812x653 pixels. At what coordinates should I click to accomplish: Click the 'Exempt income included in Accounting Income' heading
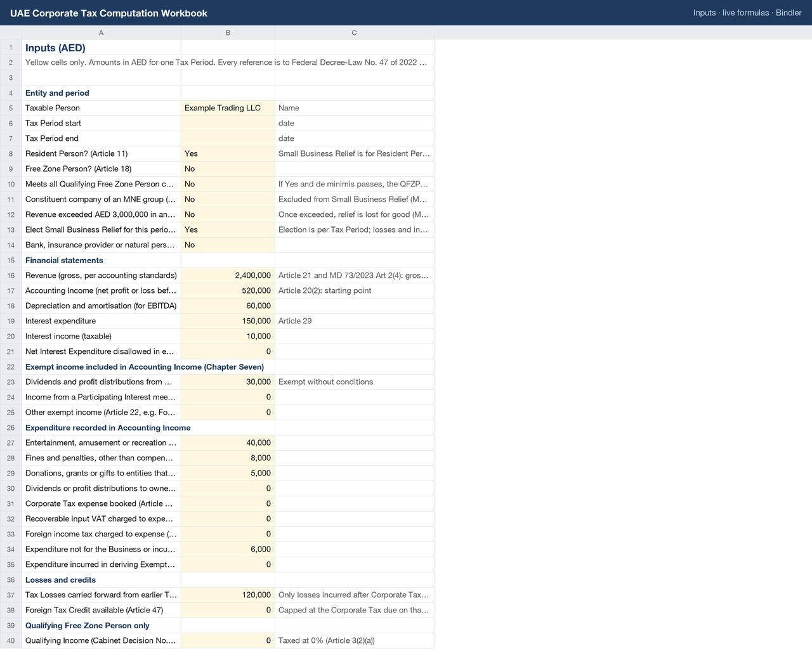(x=145, y=366)
